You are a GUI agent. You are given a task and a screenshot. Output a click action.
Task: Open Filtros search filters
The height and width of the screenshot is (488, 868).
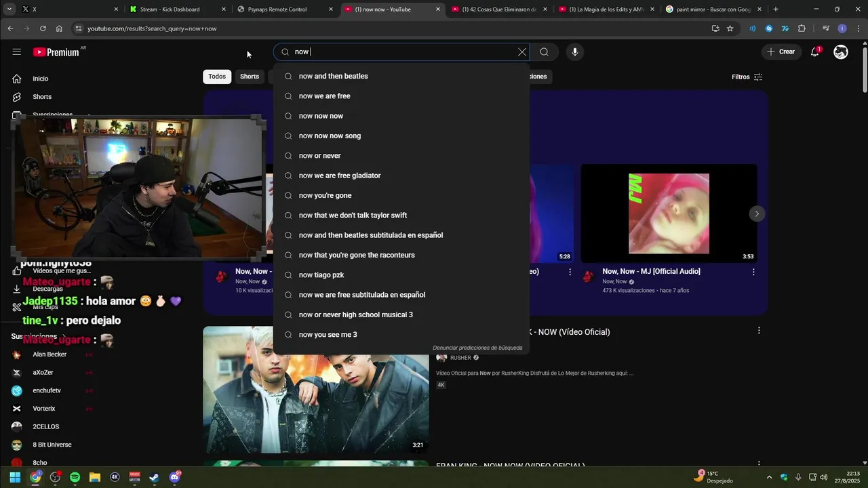[747, 77]
